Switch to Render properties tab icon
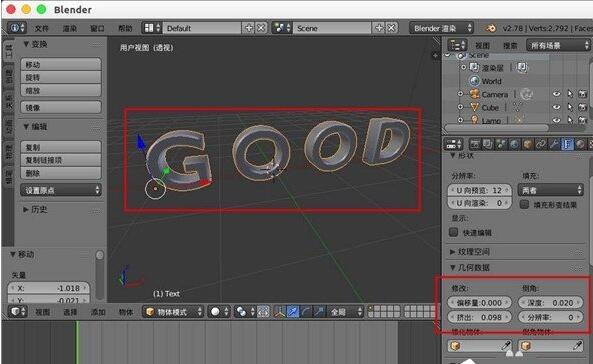Screen dimensions: 593x364 point(475,144)
